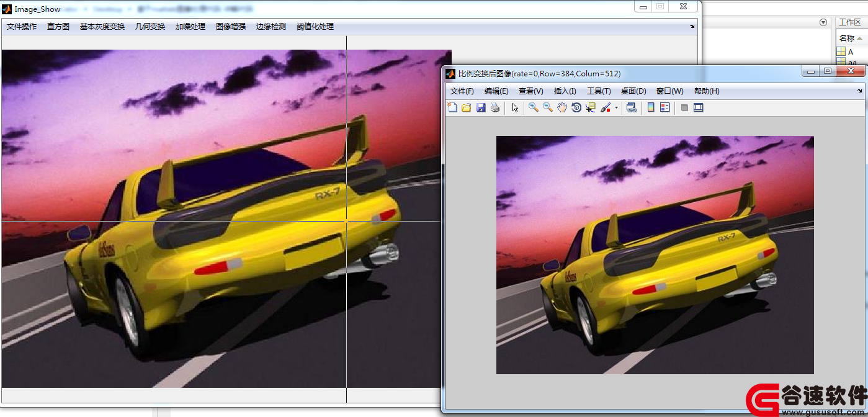
Task: Click the scaled car image in figure window
Action: click(655, 255)
